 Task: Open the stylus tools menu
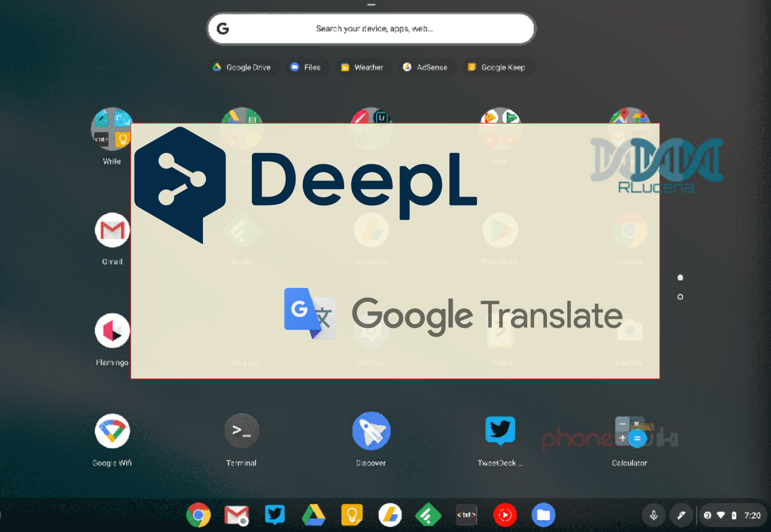pos(681,515)
